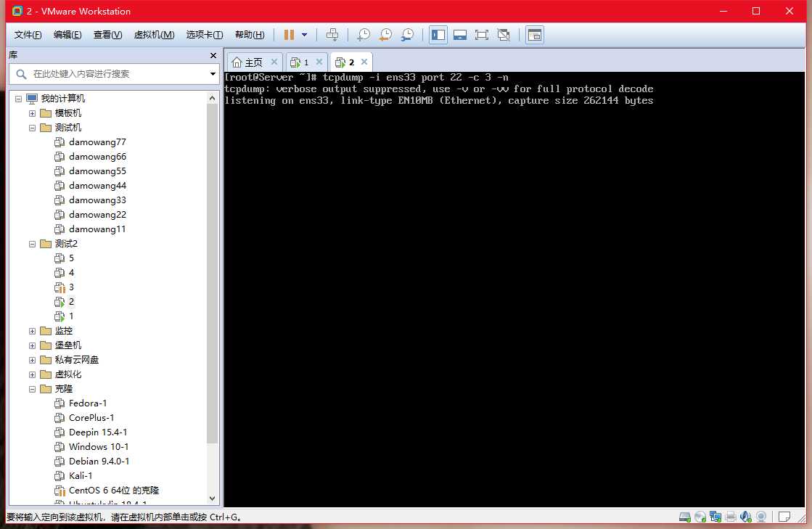Open the snapshot manager
Viewport: 812px width, 529px height.
pyautogui.click(x=408, y=35)
